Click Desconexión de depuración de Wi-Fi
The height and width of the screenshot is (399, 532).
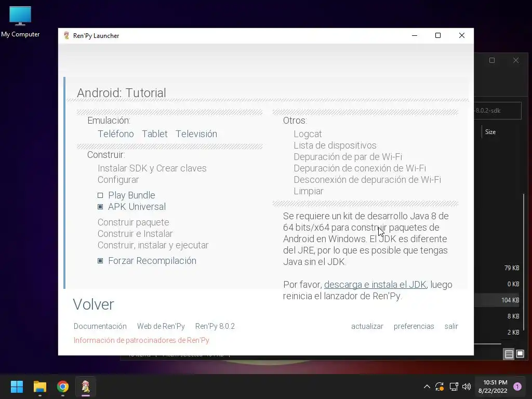point(367,180)
